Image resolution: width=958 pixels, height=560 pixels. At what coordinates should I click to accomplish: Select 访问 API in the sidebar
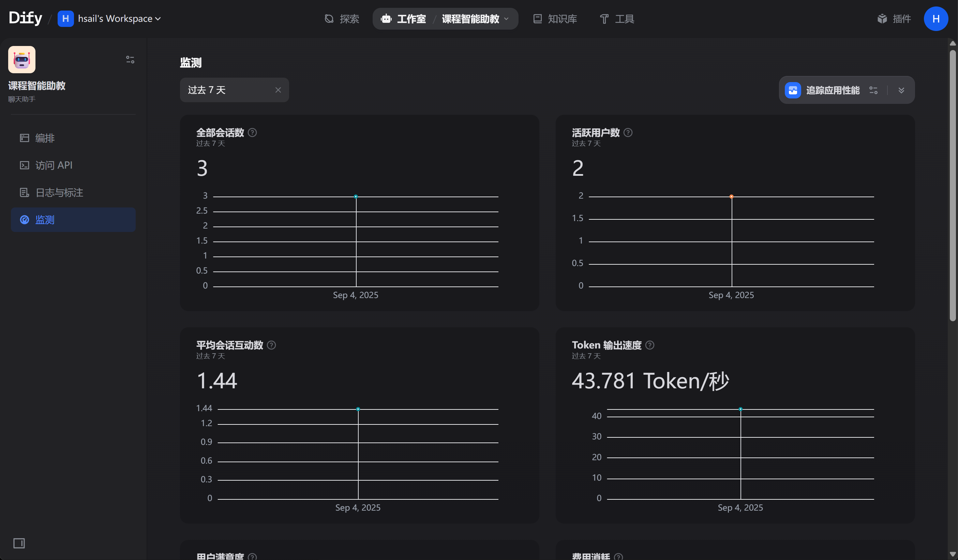[x=73, y=165]
